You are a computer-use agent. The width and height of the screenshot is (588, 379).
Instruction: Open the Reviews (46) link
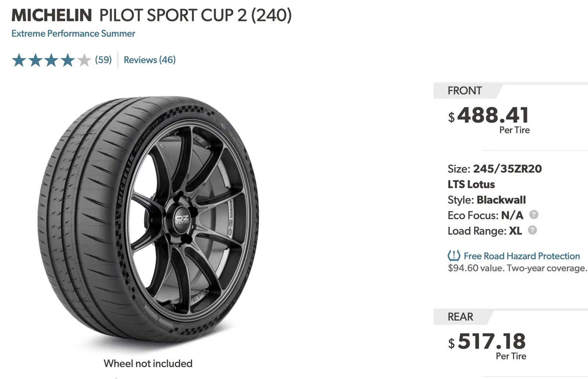tap(150, 60)
